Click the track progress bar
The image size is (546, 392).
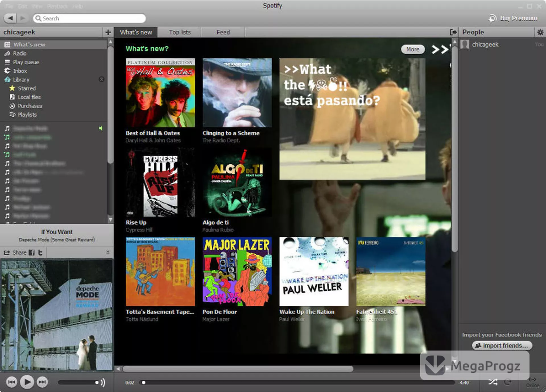coord(297,383)
